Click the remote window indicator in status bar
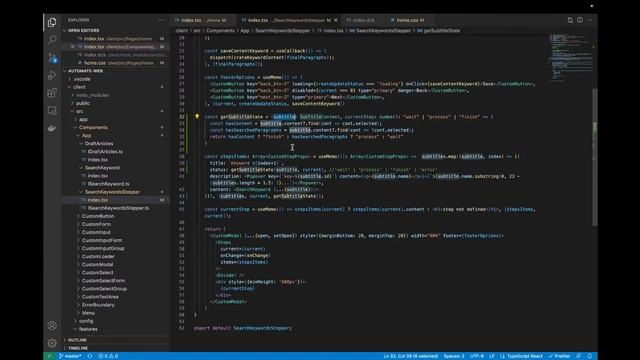This screenshot has width=640, height=360. pos(49,356)
